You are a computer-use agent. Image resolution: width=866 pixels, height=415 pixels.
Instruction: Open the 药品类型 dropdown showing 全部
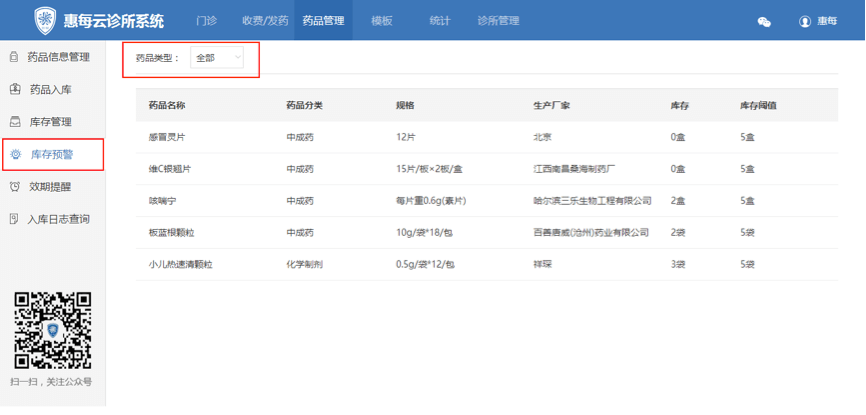(x=216, y=57)
